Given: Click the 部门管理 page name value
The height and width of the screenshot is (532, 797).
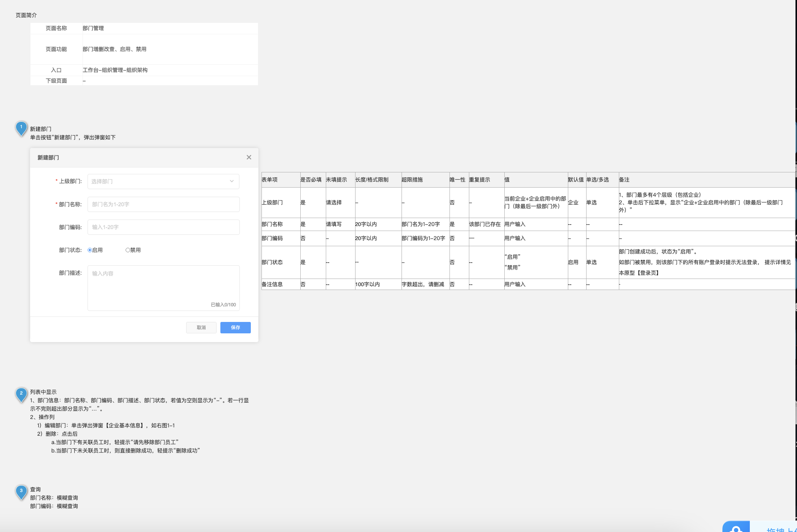Looking at the screenshot, I should (93, 28).
